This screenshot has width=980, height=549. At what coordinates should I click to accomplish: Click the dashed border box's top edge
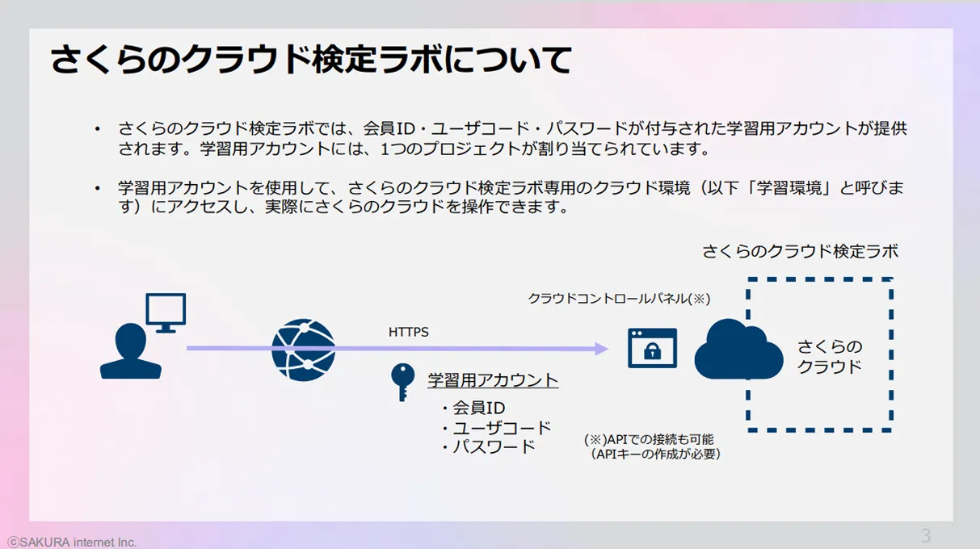819,279
